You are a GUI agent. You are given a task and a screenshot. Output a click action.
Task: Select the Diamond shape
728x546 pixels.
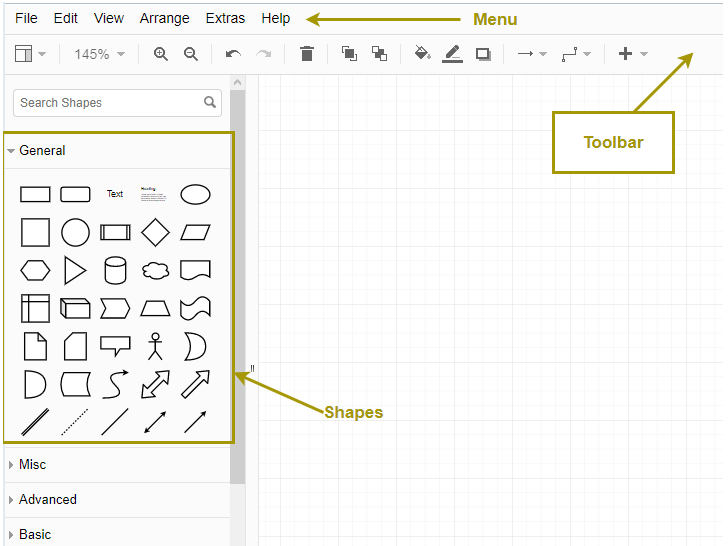(155, 232)
